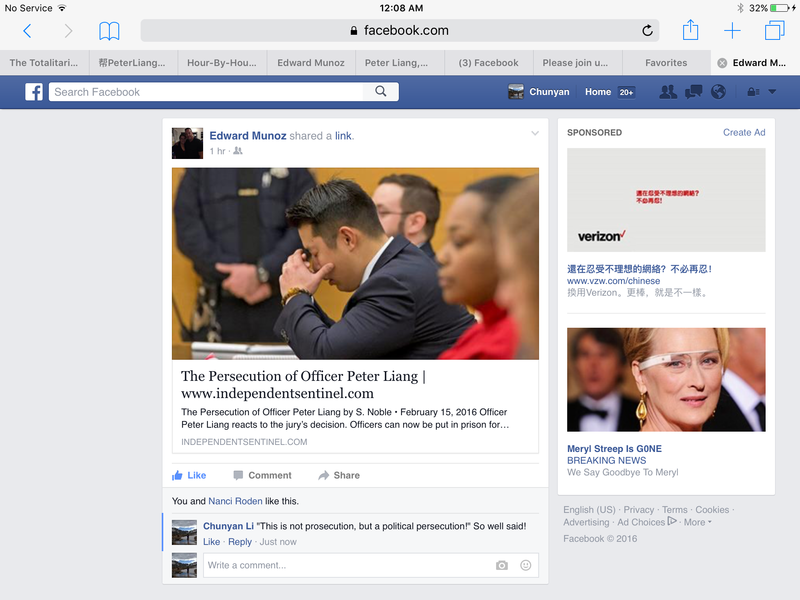This screenshot has height=600, width=800.
Task: Open a new tab with plus icon
Action: (732, 31)
